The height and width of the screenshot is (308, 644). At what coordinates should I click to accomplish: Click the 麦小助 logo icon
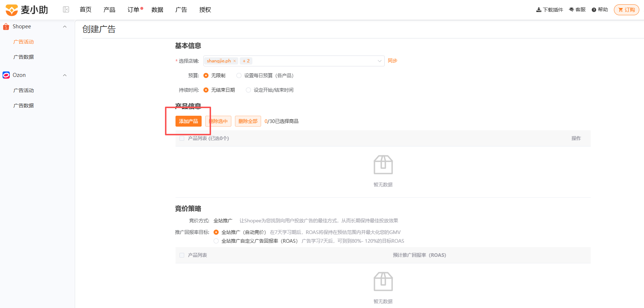[x=12, y=10]
